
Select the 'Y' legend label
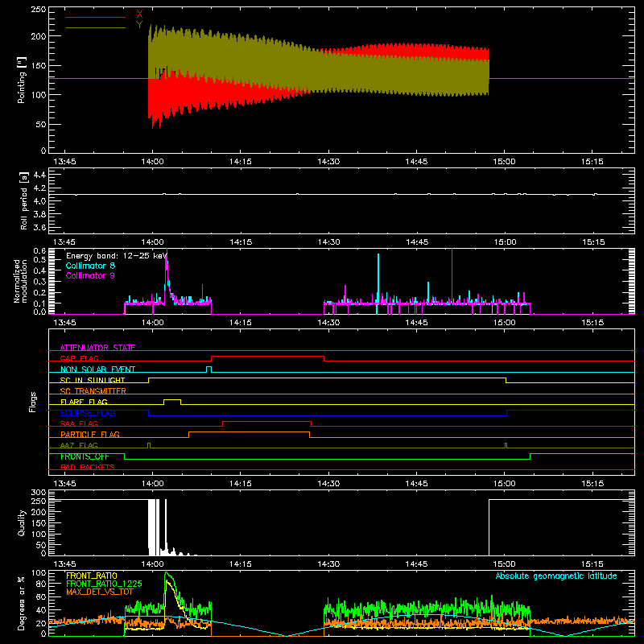(x=139, y=25)
